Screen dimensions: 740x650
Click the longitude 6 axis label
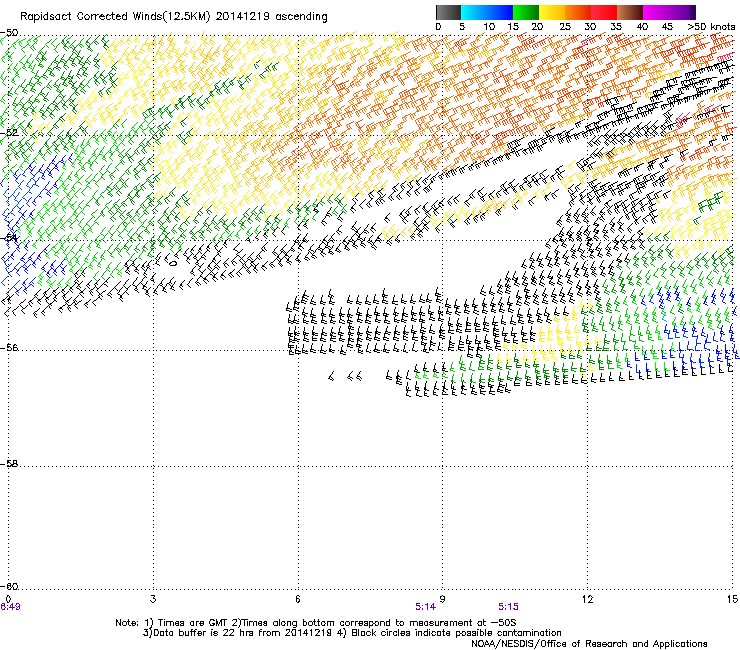coord(298,599)
